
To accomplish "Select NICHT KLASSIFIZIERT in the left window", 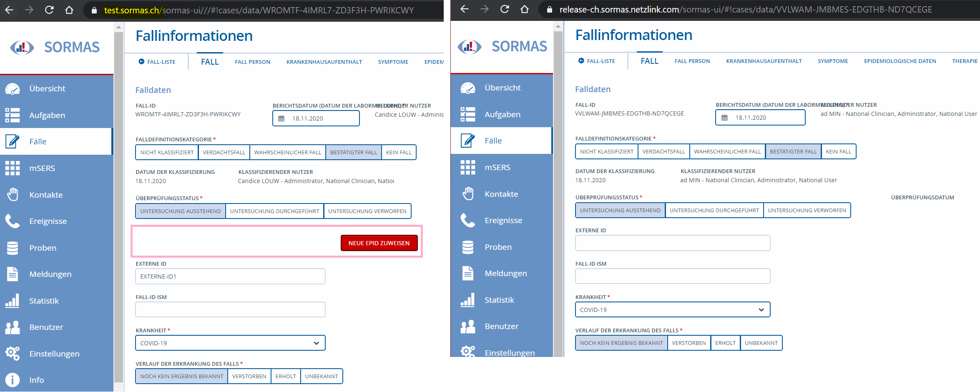I will tap(167, 152).
